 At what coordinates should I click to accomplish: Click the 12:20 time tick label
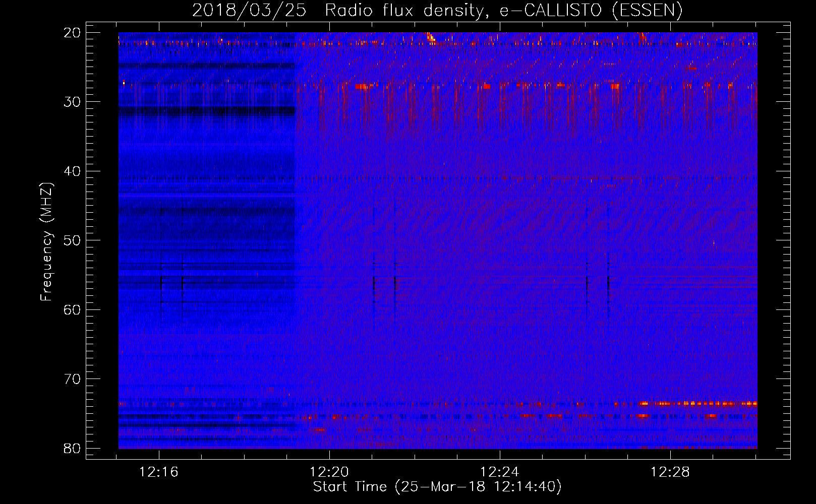tap(329, 472)
